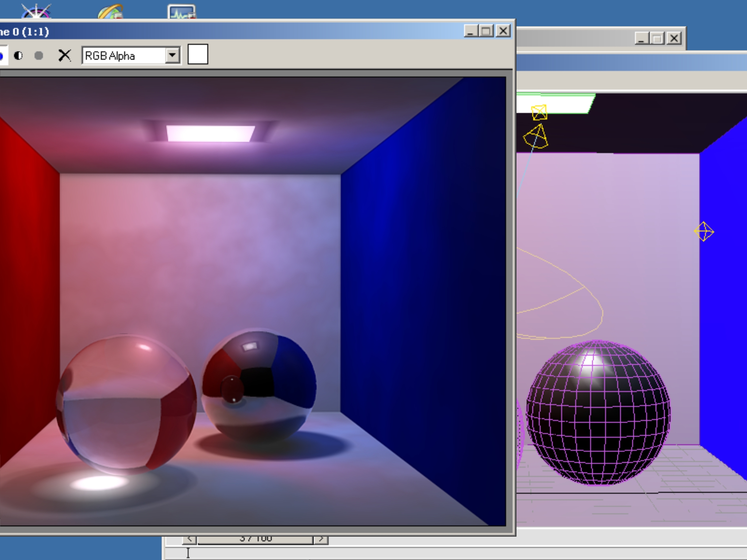
Task: Clear the rendered frame with X icon
Action: [x=65, y=55]
